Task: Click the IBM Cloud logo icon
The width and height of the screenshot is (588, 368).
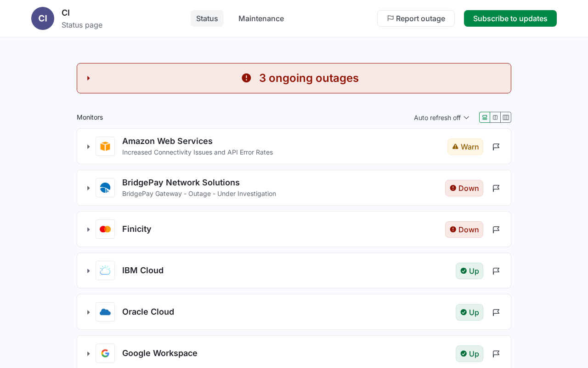Action: [105, 270]
